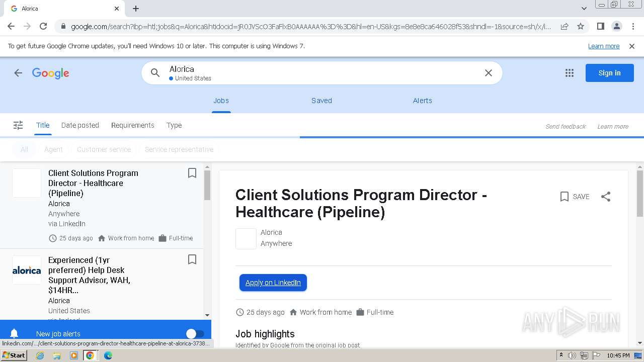The image size is (644, 362).
Task: Bookmark the Help Desk Support Advisor listing
Action: point(192,259)
